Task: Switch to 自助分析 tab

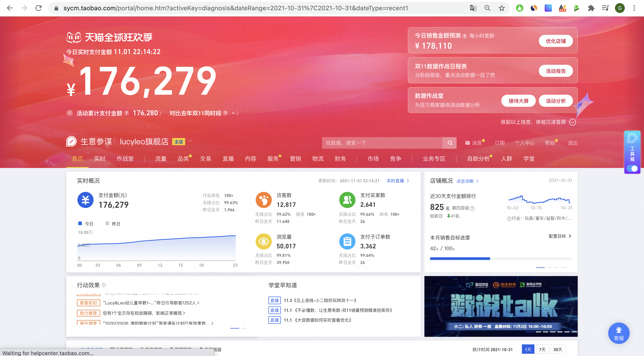Action: [479, 159]
